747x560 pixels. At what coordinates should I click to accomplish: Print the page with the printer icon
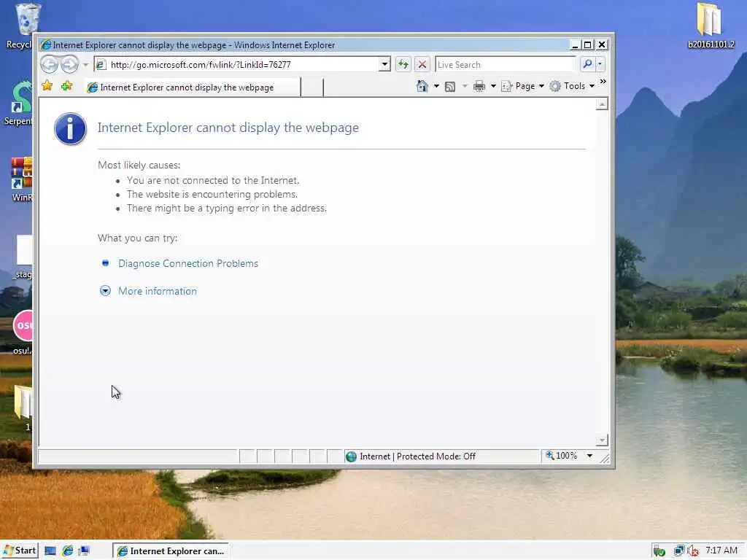(x=479, y=86)
